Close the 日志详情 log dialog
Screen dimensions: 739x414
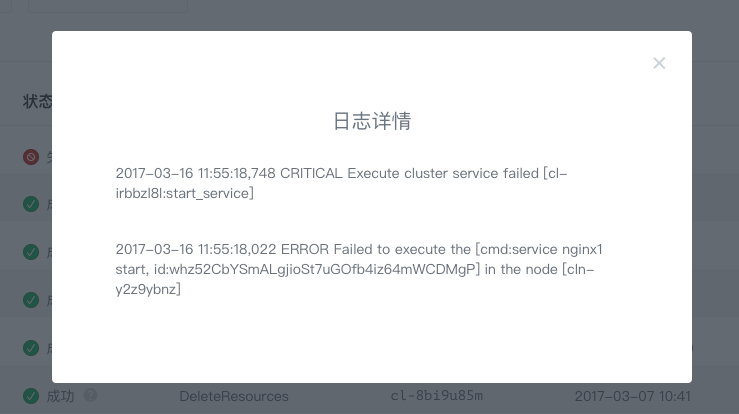tap(659, 63)
